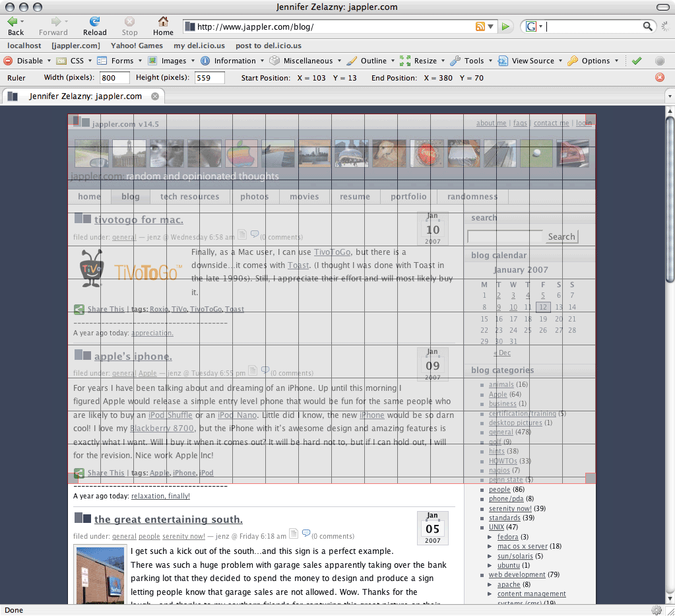The height and width of the screenshot is (616, 675).
Task: Open the my del.icio.us bookmark
Action: (x=199, y=46)
